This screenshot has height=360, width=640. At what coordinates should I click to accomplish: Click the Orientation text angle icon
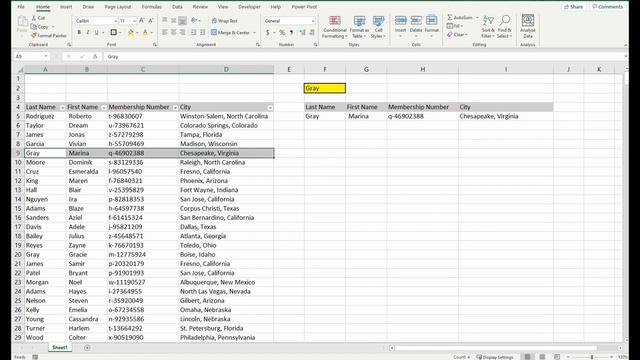point(194,20)
